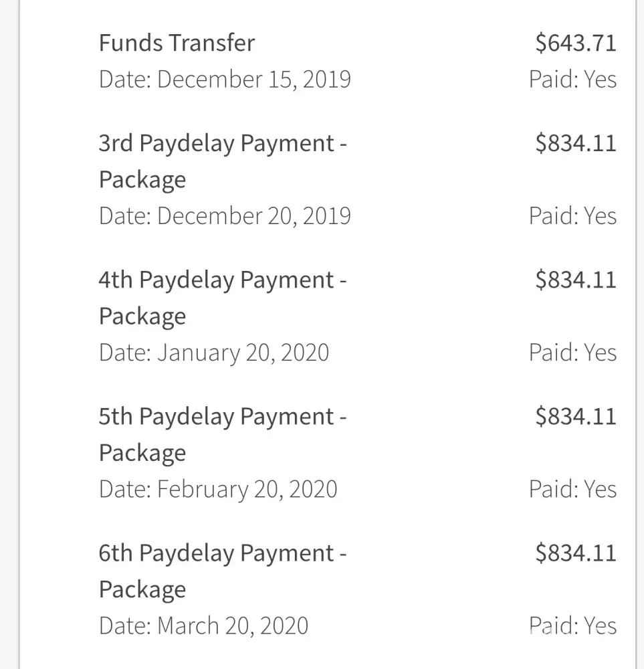Tap the December 20, 2019 date
Viewport: 644px width, 669px height.
coord(225,216)
